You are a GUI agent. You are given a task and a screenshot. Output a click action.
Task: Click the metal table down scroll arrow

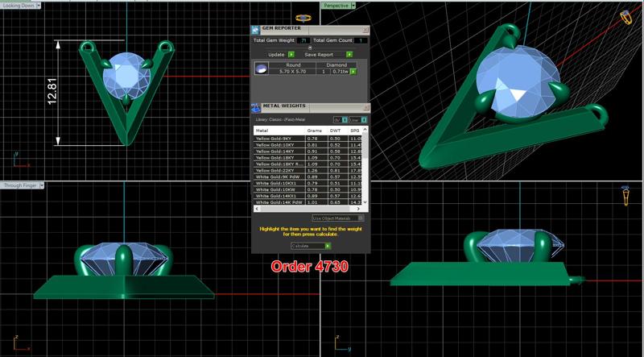[365, 202]
